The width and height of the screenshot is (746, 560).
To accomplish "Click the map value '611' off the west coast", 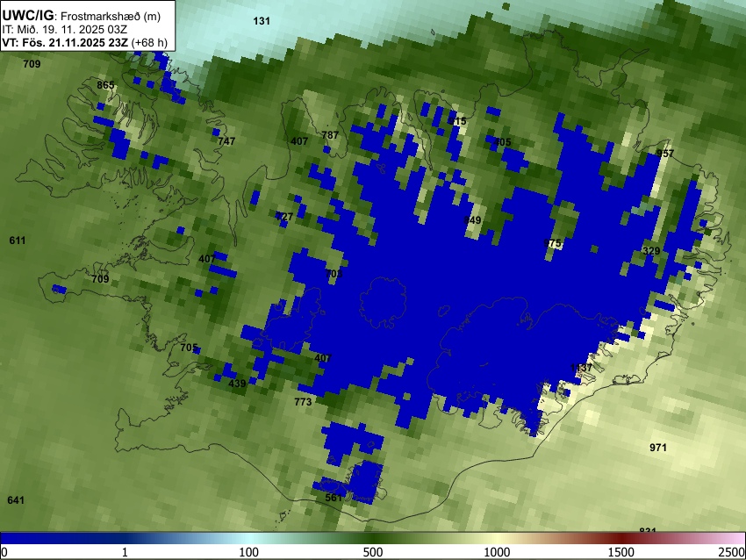I will [18, 241].
